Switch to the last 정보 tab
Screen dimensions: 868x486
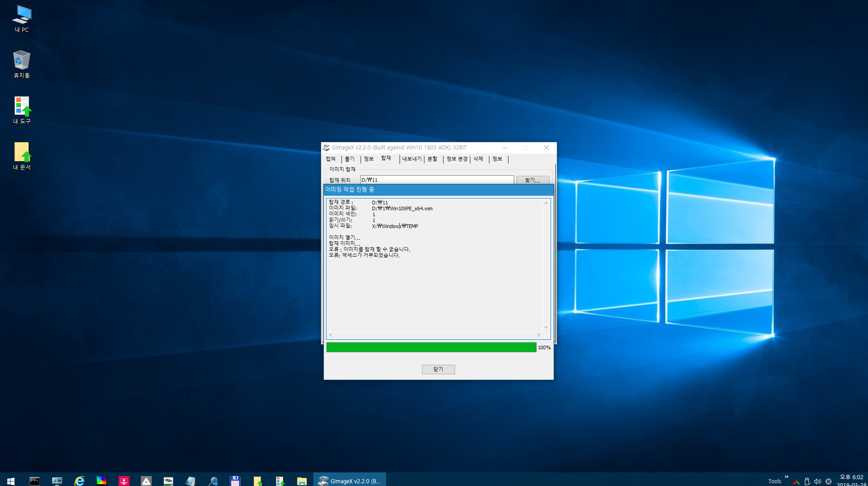pyautogui.click(x=498, y=159)
